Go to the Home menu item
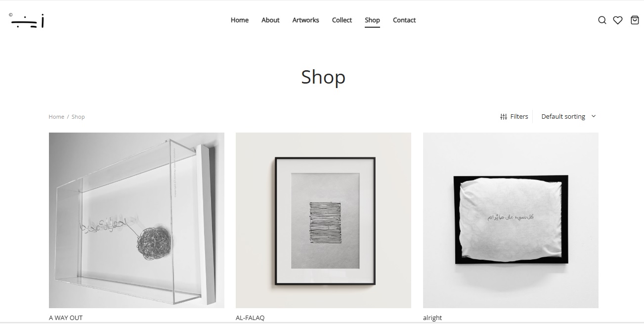This screenshot has width=644, height=324. (240, 20)
